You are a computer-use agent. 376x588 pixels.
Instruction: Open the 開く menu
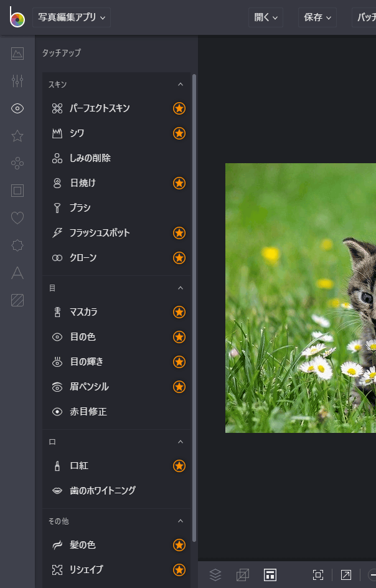pos(266,17)
